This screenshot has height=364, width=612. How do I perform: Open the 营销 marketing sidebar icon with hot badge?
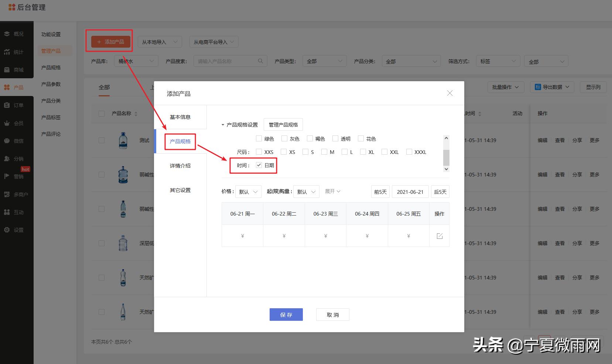coord(17,176)
